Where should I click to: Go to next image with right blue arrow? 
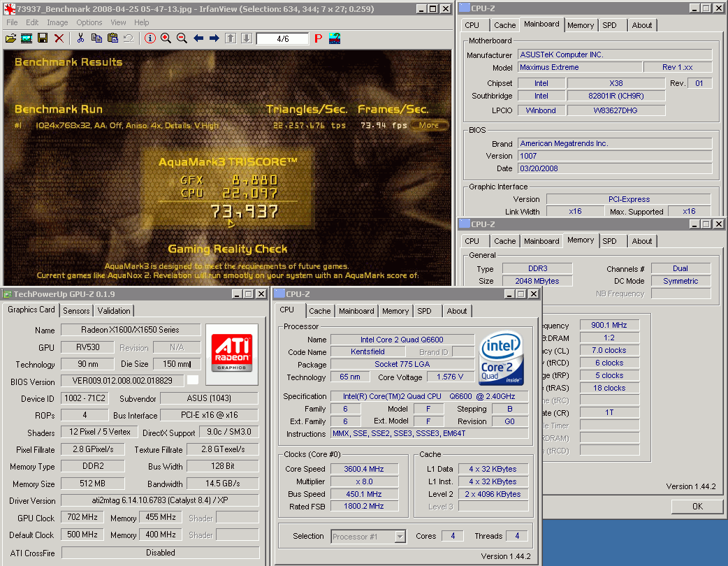click(x=214, y=38)
